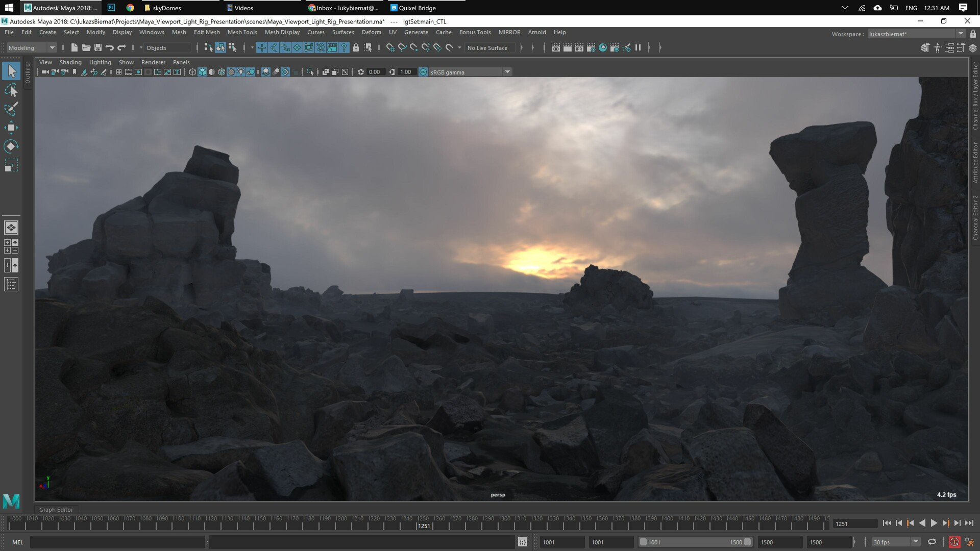Viewport: 980px width, 551px height.
Task: Open Render Settings icon
Action: pyautogui.click(x=591, y=47)
